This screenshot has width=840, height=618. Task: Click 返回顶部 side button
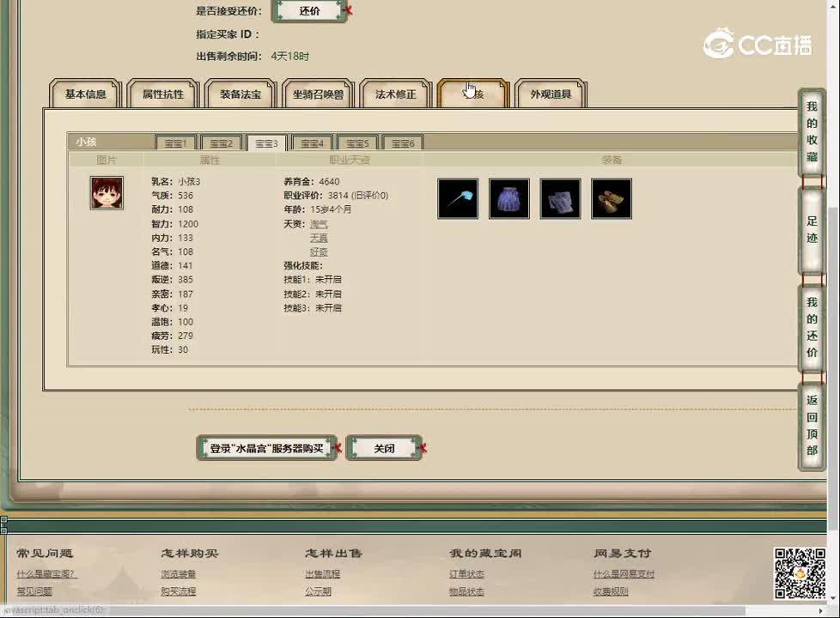pyautogui.click(x=812, y=425)
